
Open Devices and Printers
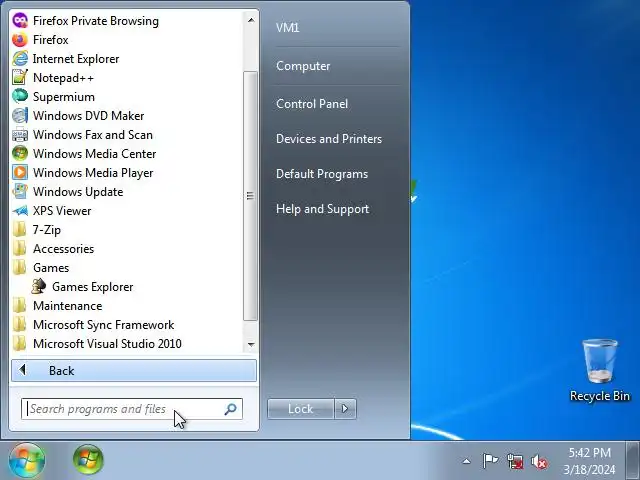(x=329, y=139)
